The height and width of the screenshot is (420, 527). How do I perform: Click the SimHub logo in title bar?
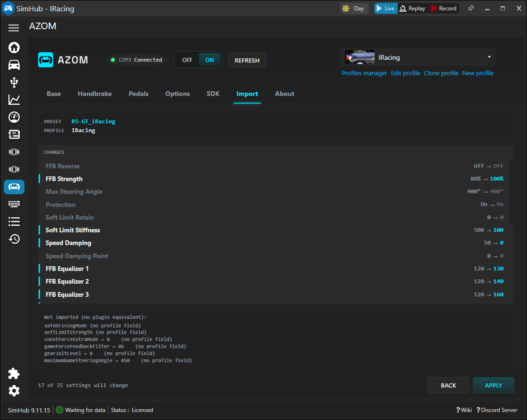(x=8, y=8)
